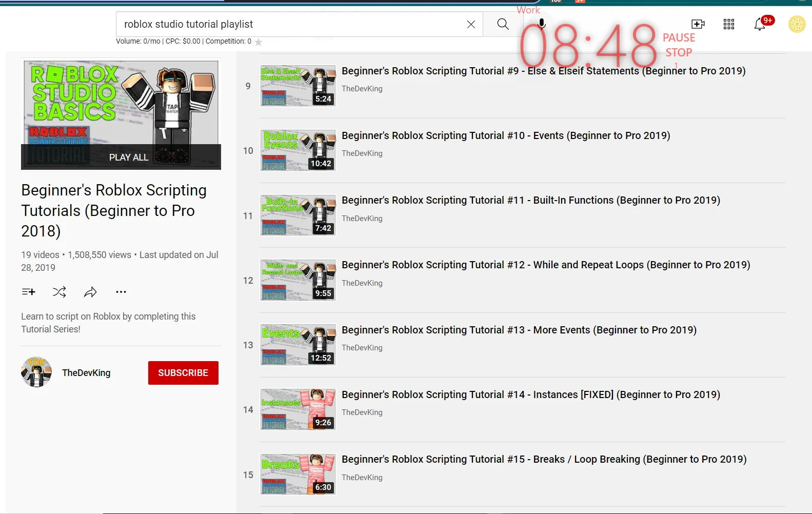
Task: Click TheDevKing channel avatar
Action: click(36, 372)
